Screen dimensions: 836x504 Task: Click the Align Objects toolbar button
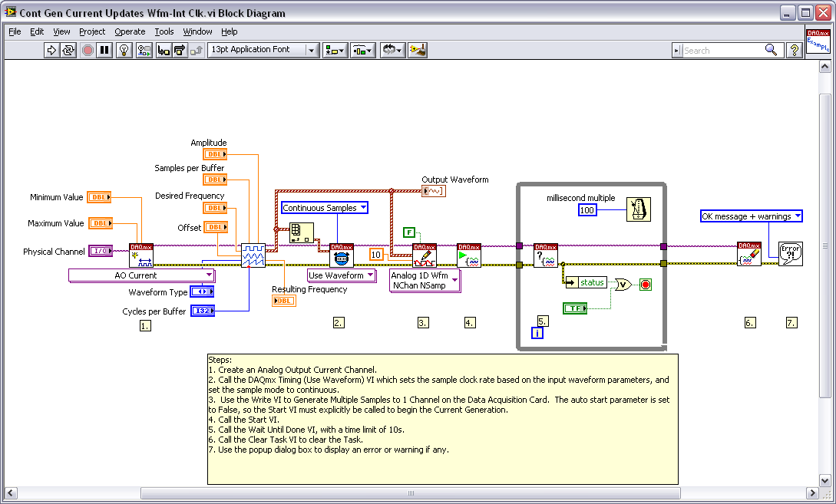click(x=333, y=50)
